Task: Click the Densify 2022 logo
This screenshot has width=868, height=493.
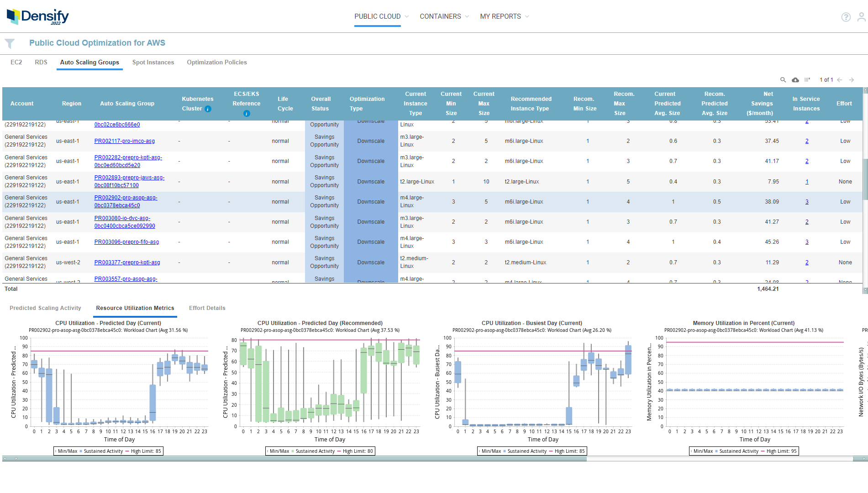Action: click(x=37, y=16)
